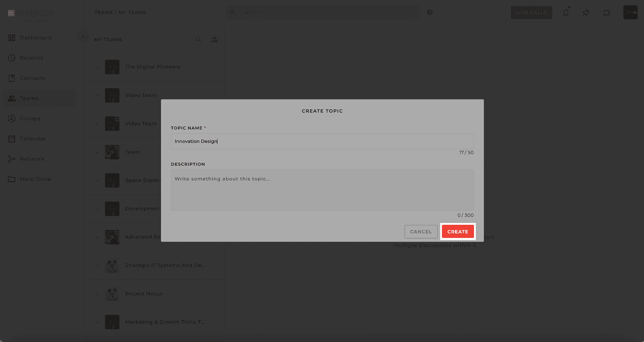Click the settings gear beside the search bar

click(430, 12)
